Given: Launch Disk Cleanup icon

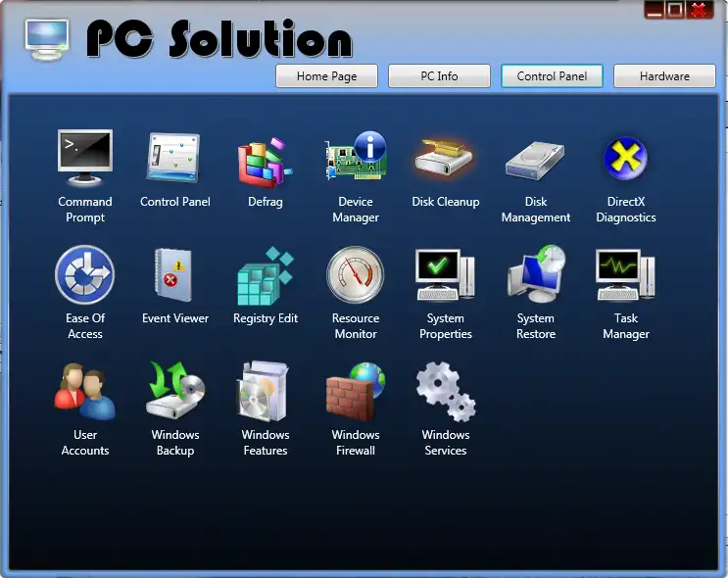Looking at the screenshot, I should (x=444, y=158).
